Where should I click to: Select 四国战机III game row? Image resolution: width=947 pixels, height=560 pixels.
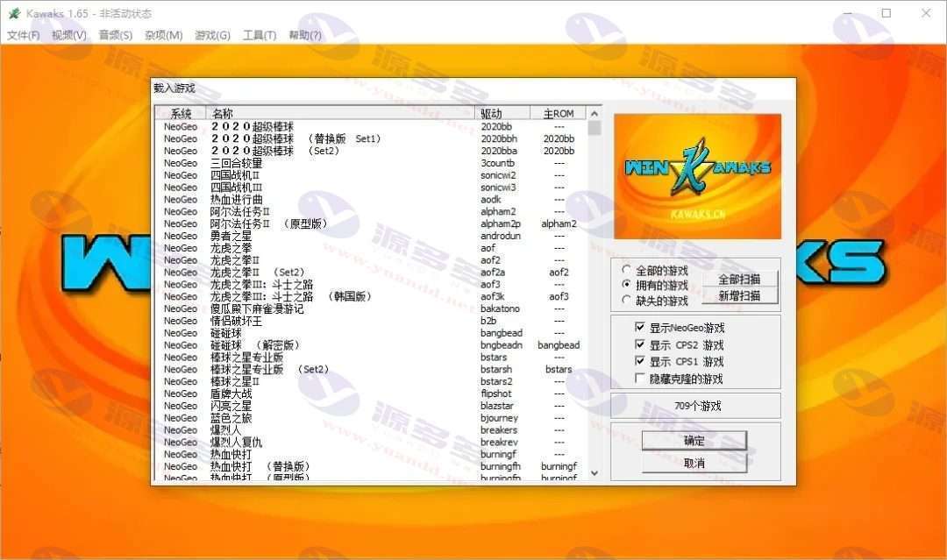[370, 187]
